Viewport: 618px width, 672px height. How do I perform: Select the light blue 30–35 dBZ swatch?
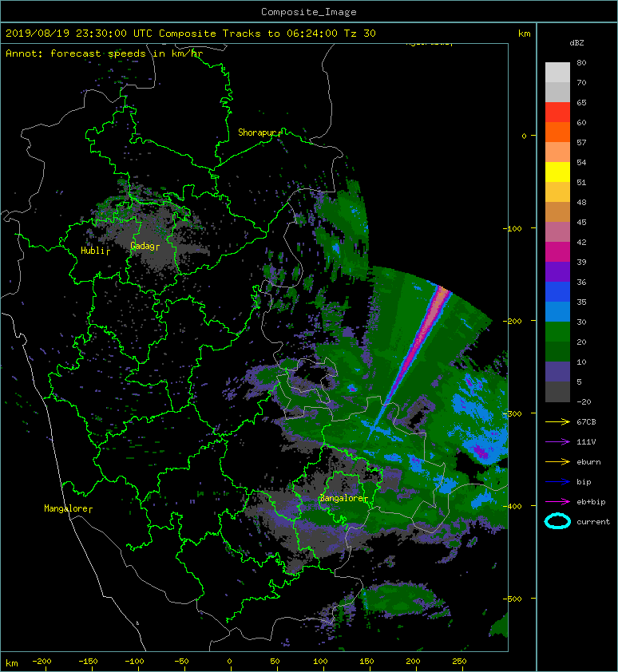[557, 311]
